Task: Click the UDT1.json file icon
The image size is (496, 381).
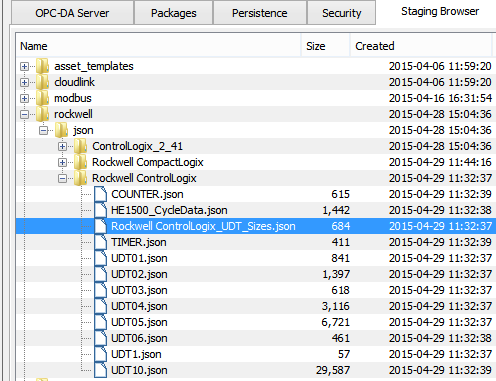Action: pyautogui.click(x=100, y=354)
